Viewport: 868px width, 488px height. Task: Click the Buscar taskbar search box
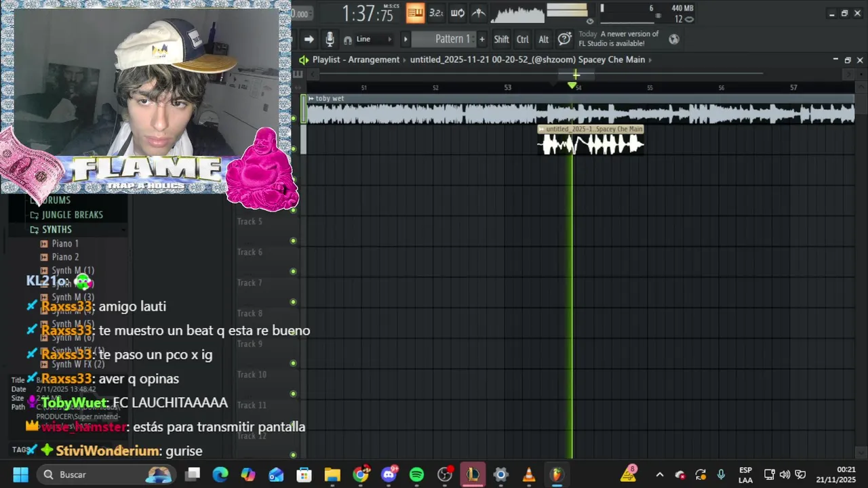[106, 474]
